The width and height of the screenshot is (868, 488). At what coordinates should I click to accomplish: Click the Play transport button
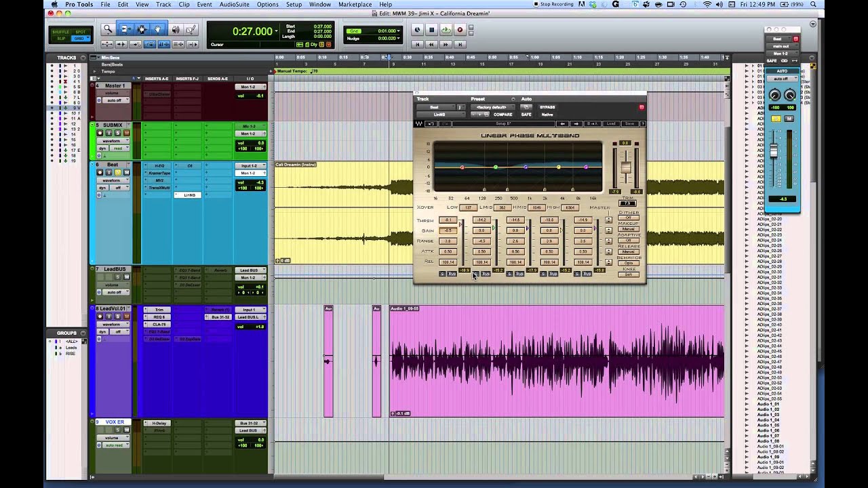tap(446, 30)
